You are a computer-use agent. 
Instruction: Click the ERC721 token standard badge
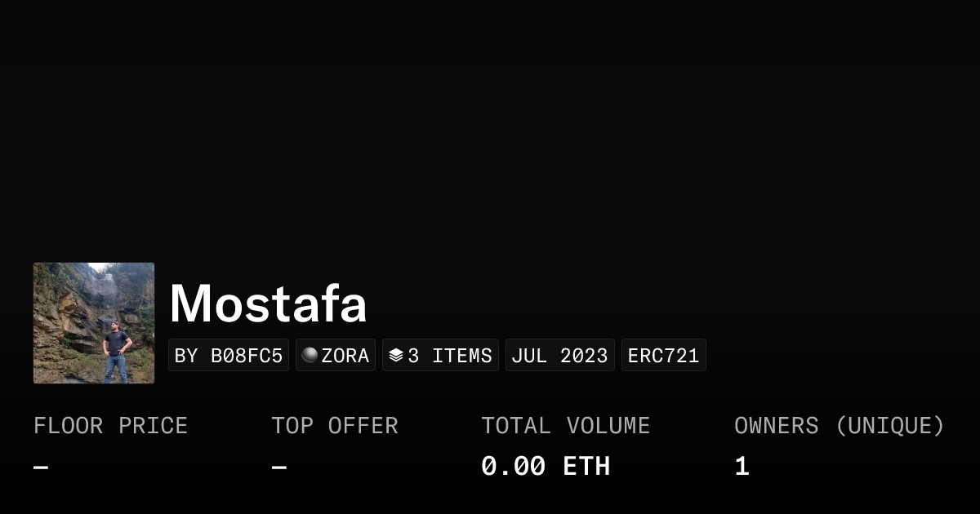[664, 356]
